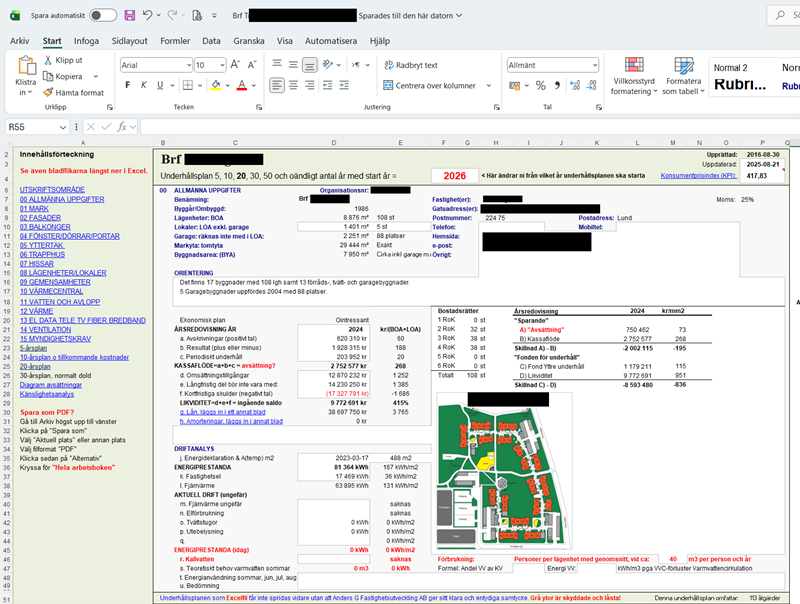Click the yellow fill color button
This screenshot has width=800, height=604.
click(x=214, y=86)
